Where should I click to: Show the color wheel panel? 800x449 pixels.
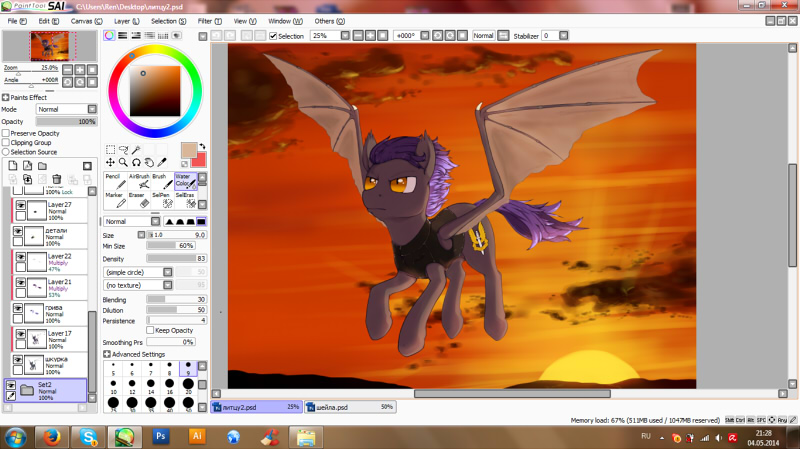109,35
